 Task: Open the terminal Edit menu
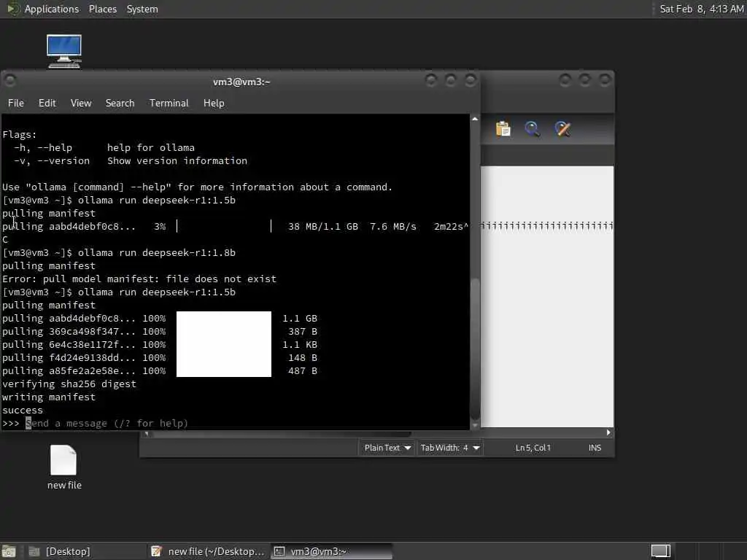click(47, 103)
